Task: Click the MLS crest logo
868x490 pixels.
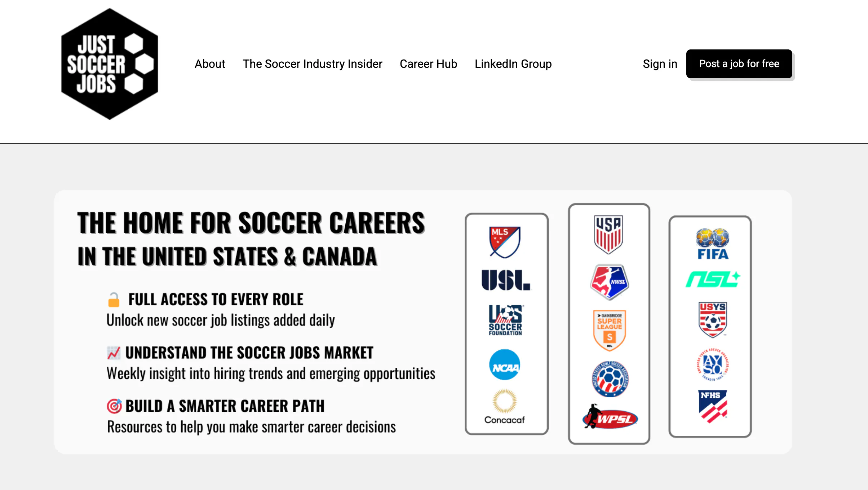Action: 505,242
